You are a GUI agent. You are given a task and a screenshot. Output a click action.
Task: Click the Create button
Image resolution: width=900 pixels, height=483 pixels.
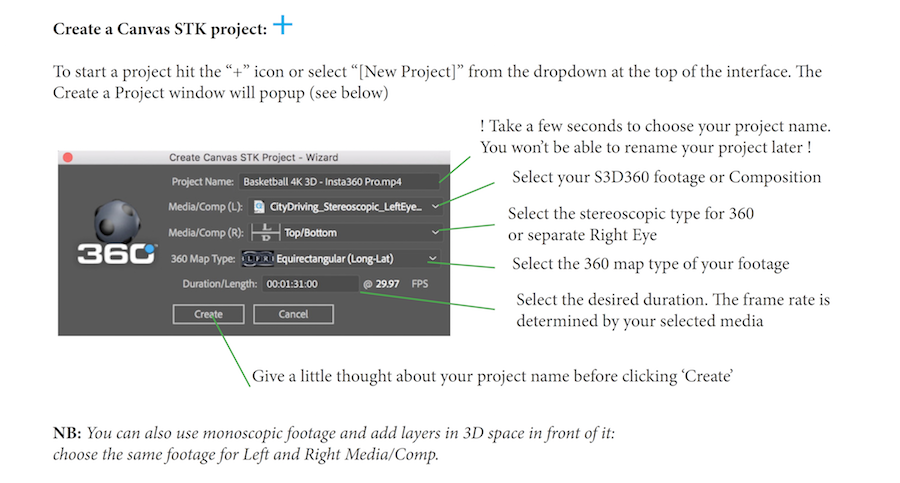(x=208, y=314)
